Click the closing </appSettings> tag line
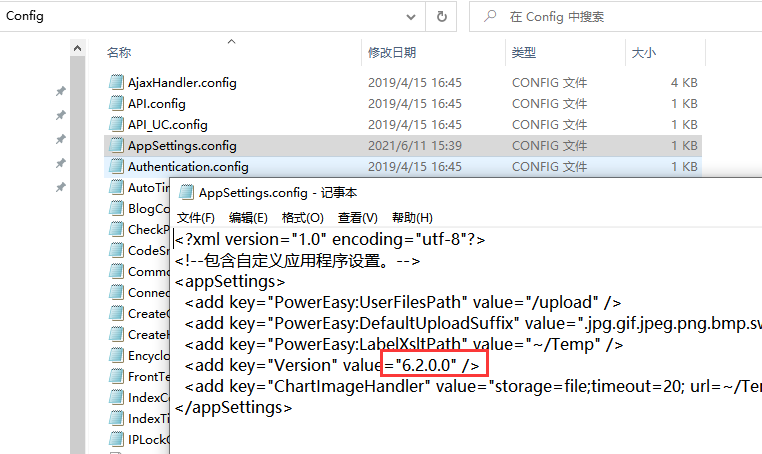Viewport: 762px width, 454px height. pyautogui.click(x=233, y=407)
